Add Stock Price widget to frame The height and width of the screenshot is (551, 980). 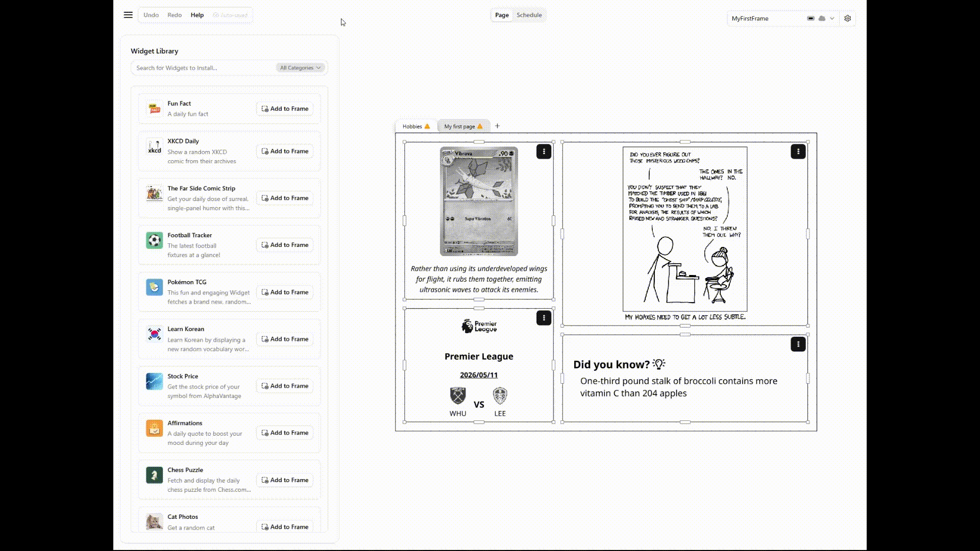[x=285, y=386]
